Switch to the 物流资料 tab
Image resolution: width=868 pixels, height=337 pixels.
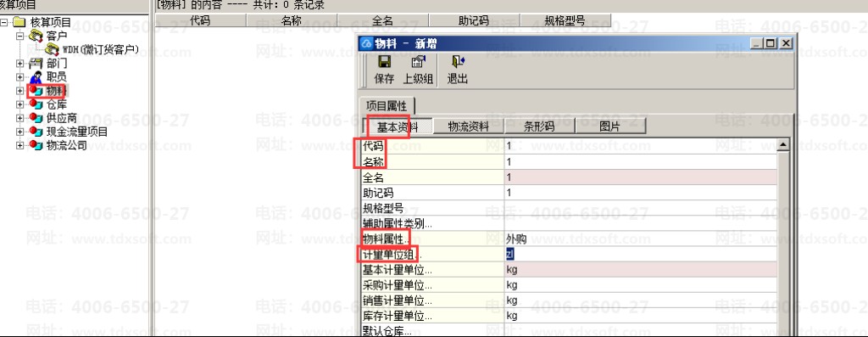tap(468, 126)
